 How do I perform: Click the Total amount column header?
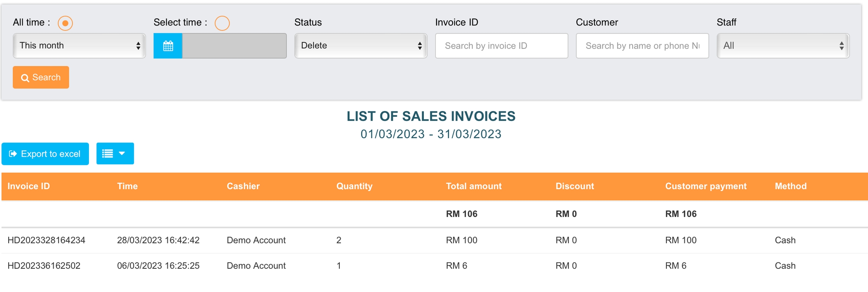(474, 186)
